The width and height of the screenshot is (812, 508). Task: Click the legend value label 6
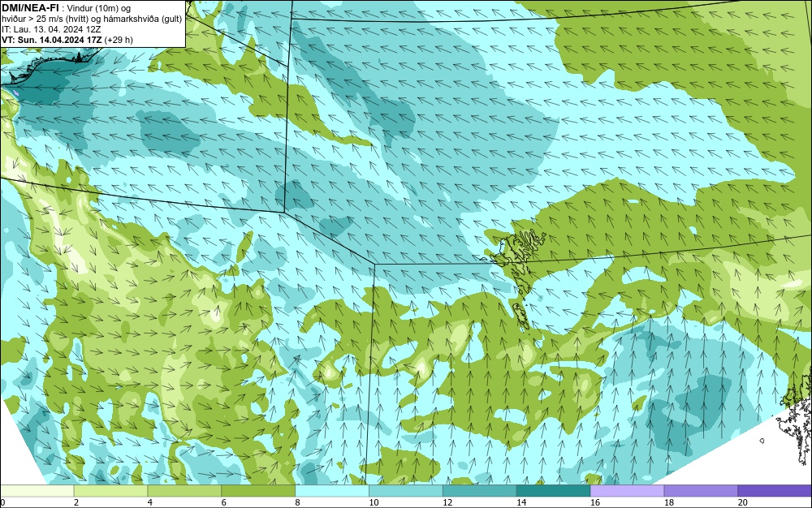pyautogui.click(x=224, y=502)
